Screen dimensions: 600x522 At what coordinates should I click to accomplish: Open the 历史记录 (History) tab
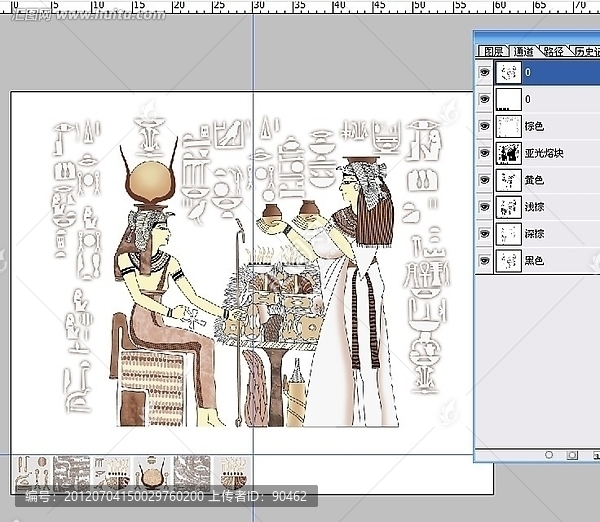coord(586,51)
